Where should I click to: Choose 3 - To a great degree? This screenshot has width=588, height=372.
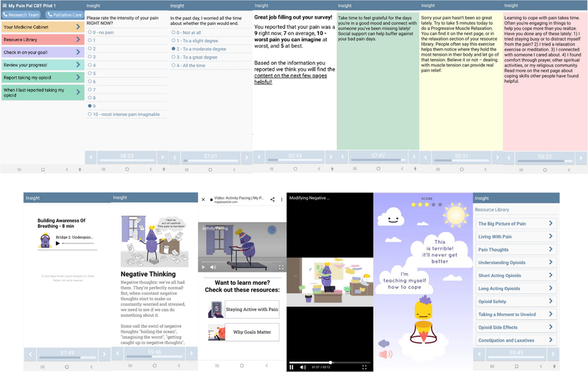tap(173, 57)
